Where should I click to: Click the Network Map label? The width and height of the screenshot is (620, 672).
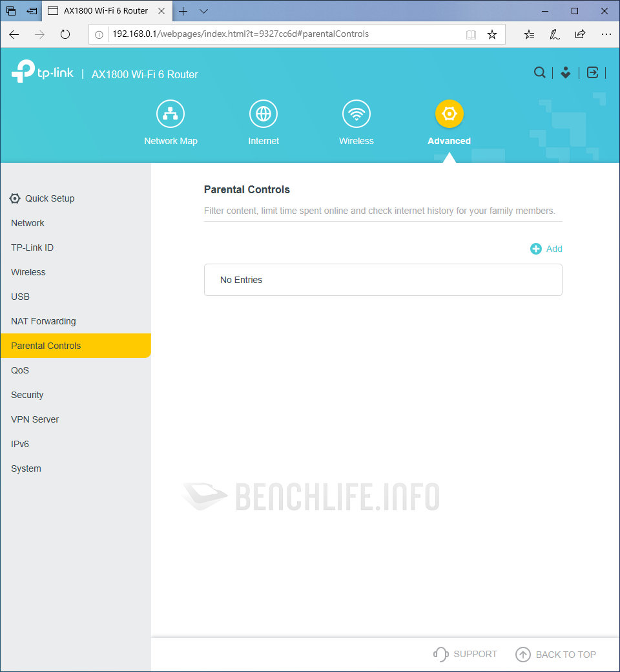coord(170,141)
